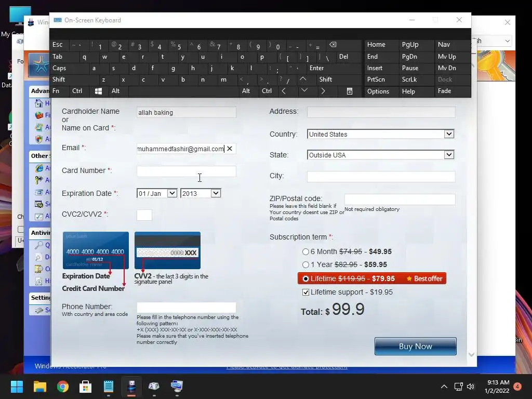Open the State dropdown
The image size is (532, 399).
point(449,155)
